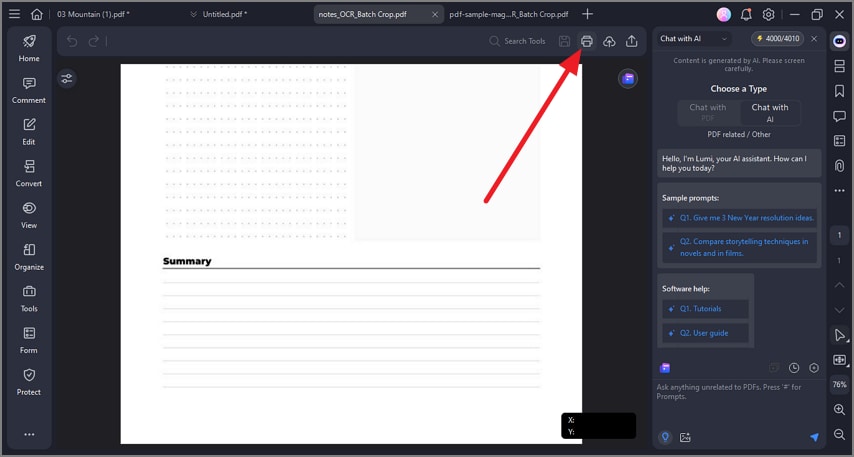The height and width of the screenshot is (457, 854).
Task: Switch to Untitled.pdf tab
Action: point(224,14)
